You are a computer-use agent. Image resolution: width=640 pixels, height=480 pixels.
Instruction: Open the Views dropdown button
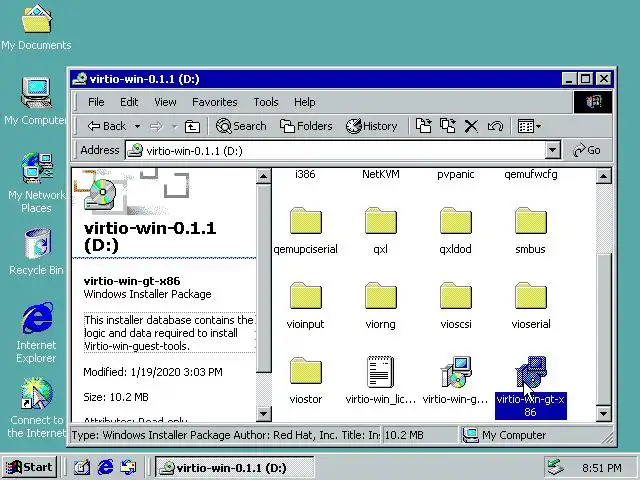[x=529, y=126]
